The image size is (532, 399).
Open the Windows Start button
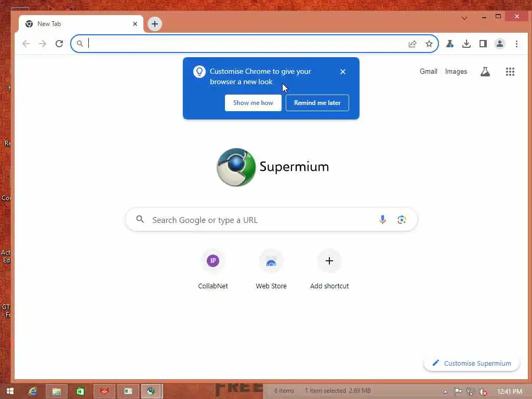(x=10, y=391)
